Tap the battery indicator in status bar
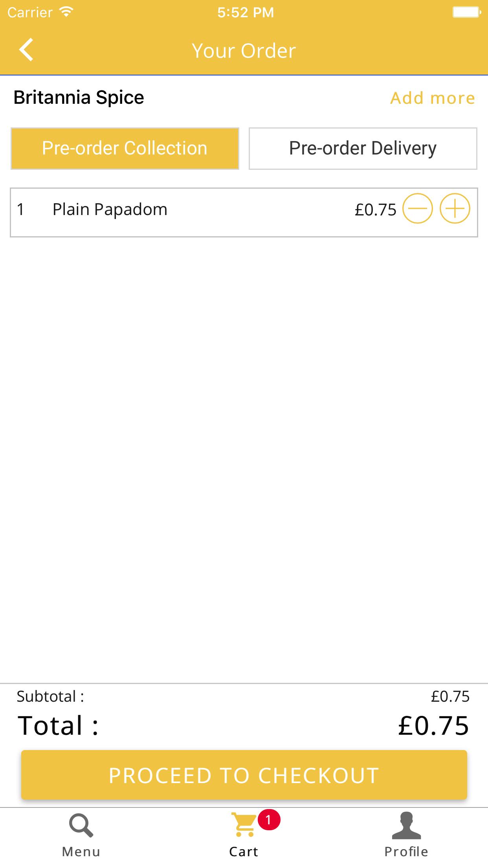The width and height of the screenshot is (488, 868). [466, 12]
